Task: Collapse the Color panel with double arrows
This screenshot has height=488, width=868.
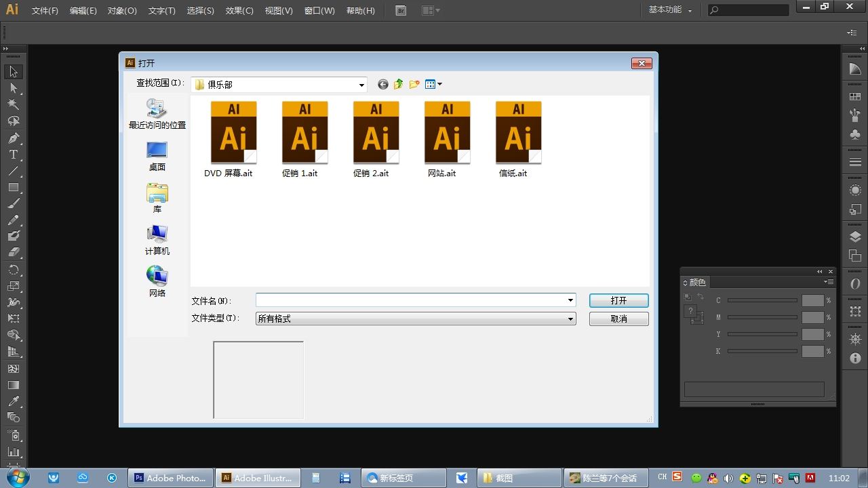Action: pyautogui.click(x=820, y=272)
